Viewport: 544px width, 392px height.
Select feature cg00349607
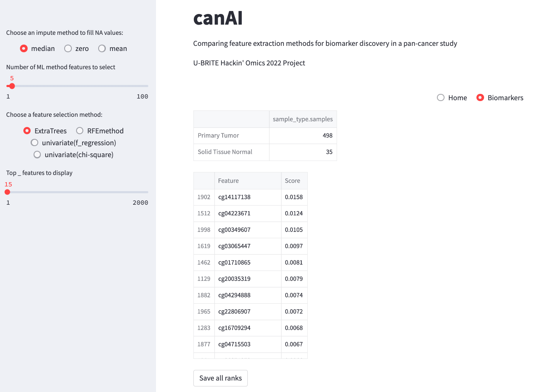247,230
